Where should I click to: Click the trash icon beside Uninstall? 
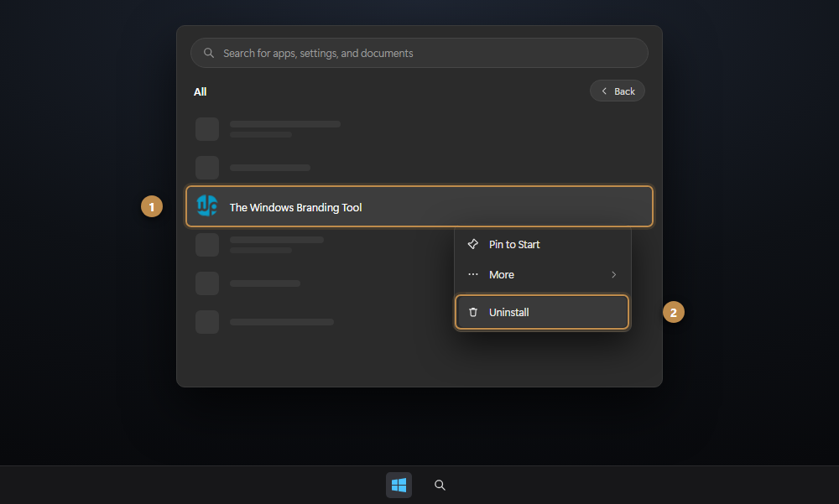tap(473, 312)
